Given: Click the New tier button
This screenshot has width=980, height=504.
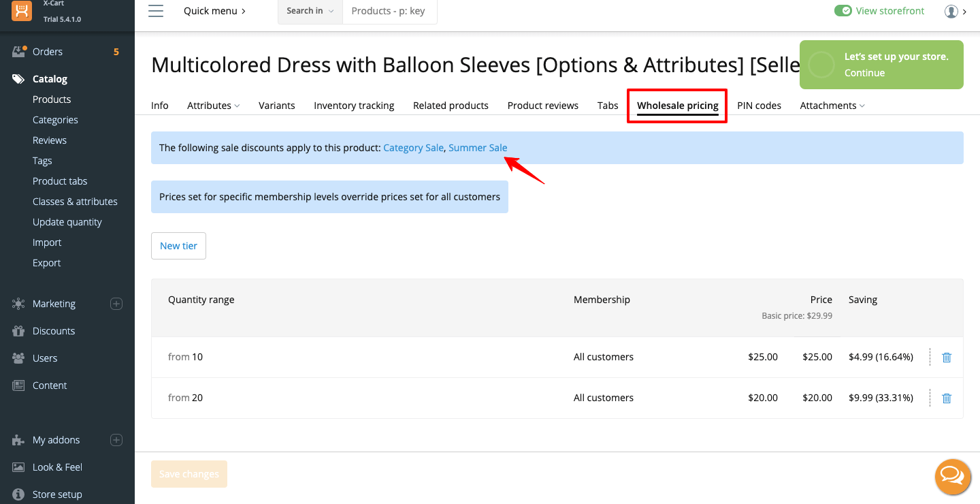Looking at the screenshot, I should pos(178,246).
